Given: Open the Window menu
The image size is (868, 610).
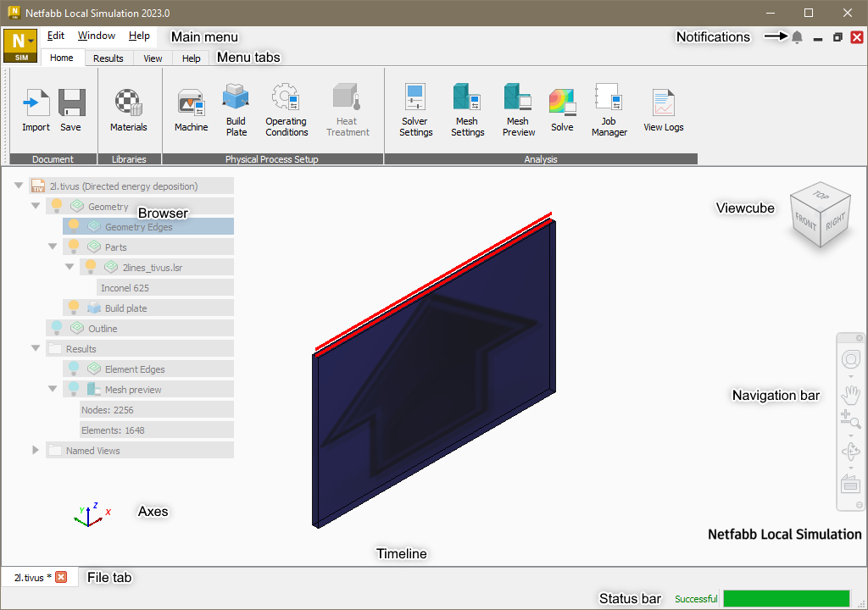Looking at the screenshot, I should point(97,36).
